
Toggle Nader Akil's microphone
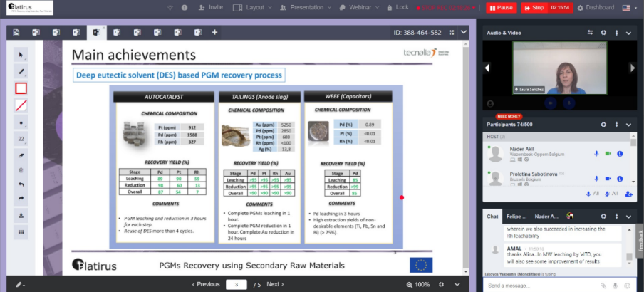pos(596,153)
